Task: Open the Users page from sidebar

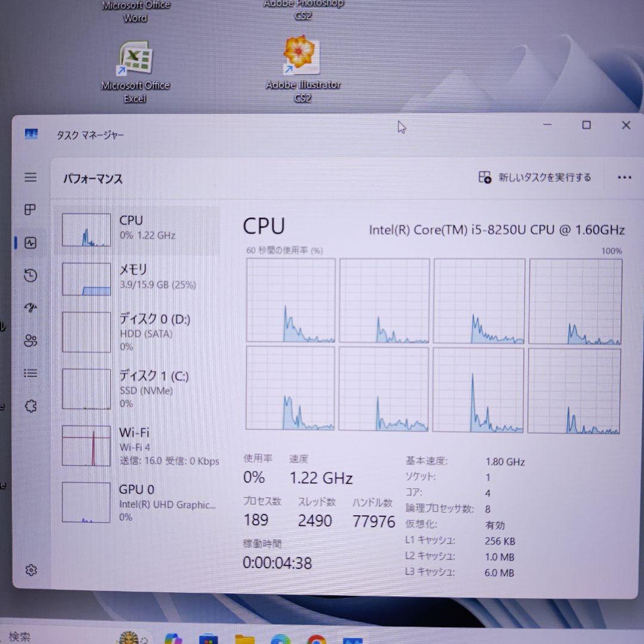Action: [30, 340]
